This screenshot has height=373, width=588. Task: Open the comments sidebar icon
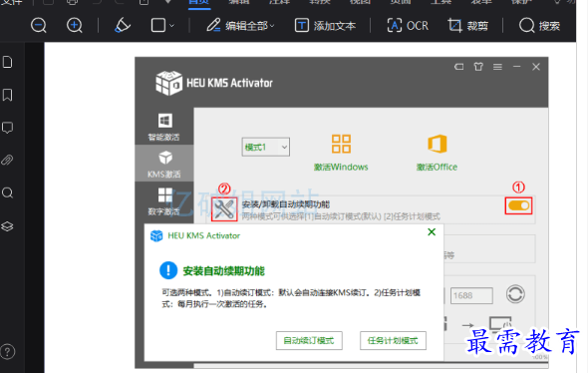pyautogui.click(x=8, y=128)
